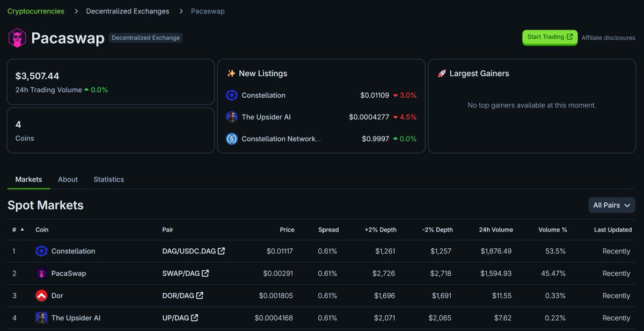
Task: Switch to the Statistics tab
Action: 108,179
